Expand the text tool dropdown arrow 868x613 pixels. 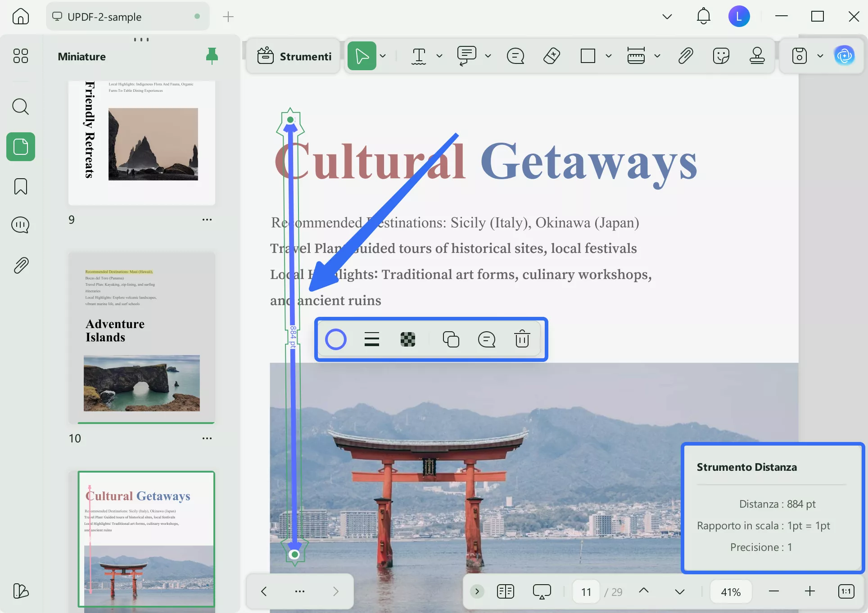(x=439, y=56)
